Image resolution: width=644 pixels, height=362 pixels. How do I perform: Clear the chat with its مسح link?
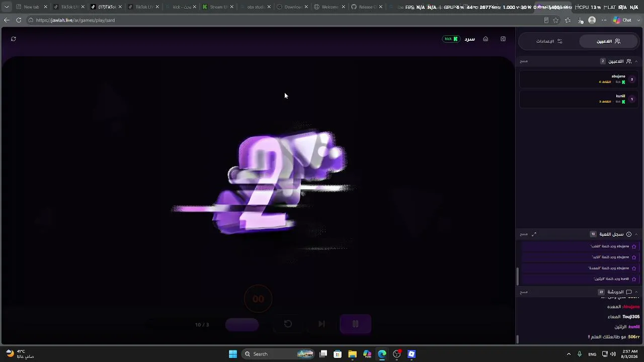524,292
